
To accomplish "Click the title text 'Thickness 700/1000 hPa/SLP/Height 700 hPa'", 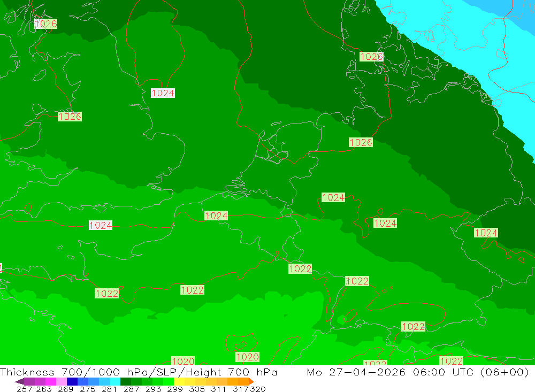I will [139, 372].
